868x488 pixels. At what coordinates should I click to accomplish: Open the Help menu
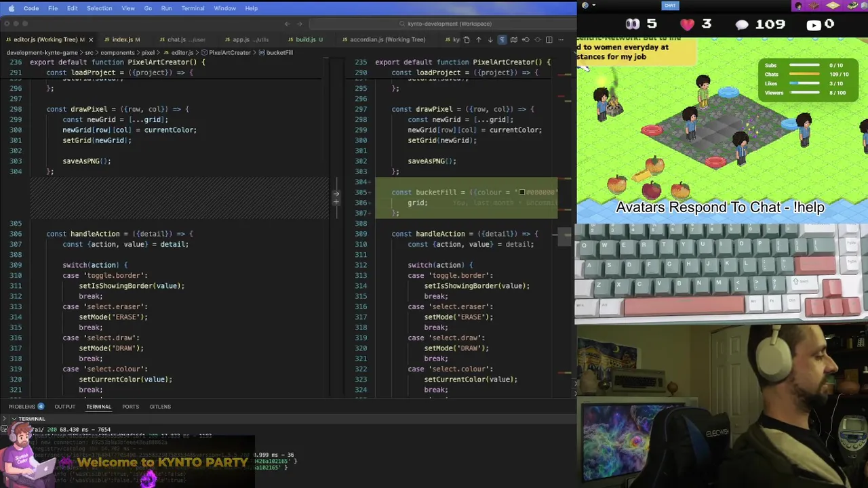(251, 8)
